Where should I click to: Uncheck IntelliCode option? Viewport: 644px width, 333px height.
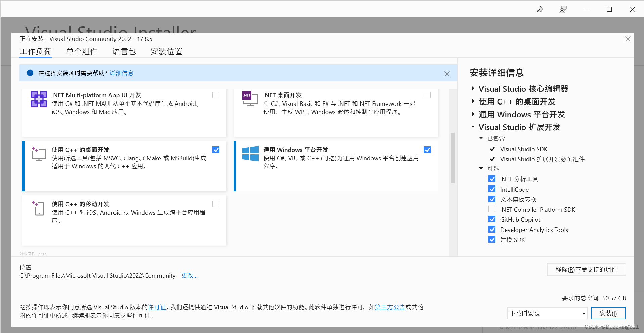click(x=492, y=189)
